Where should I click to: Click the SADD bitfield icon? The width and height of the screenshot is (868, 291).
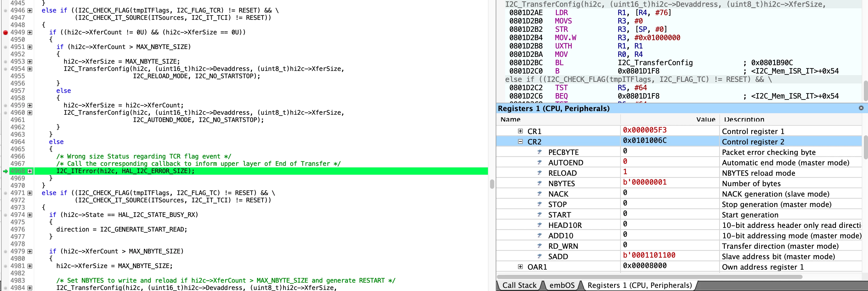540,256
